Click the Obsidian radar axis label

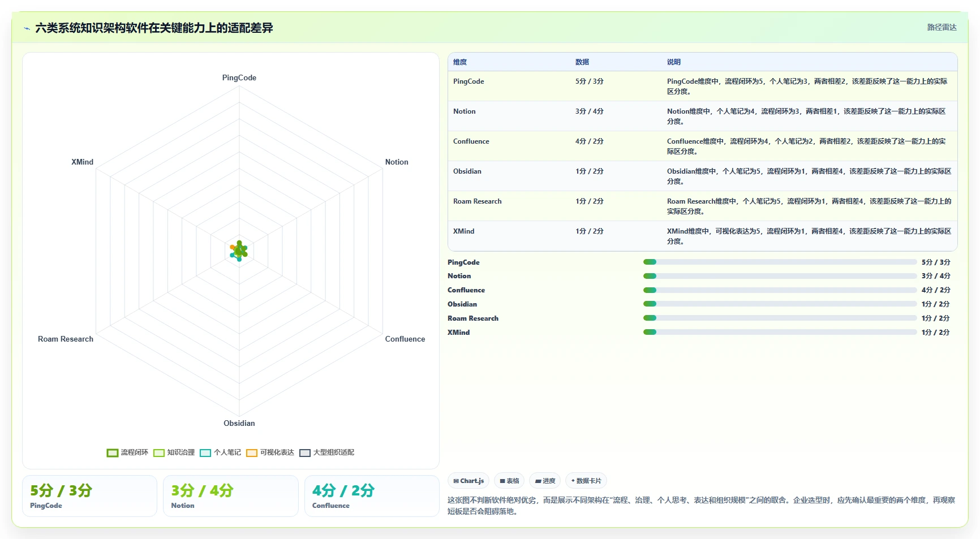click(x=239, y=423)
